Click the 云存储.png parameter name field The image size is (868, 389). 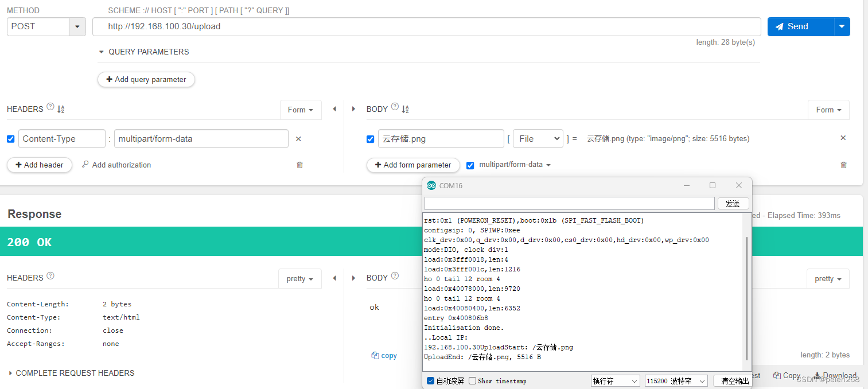click(x=441, y=139)
